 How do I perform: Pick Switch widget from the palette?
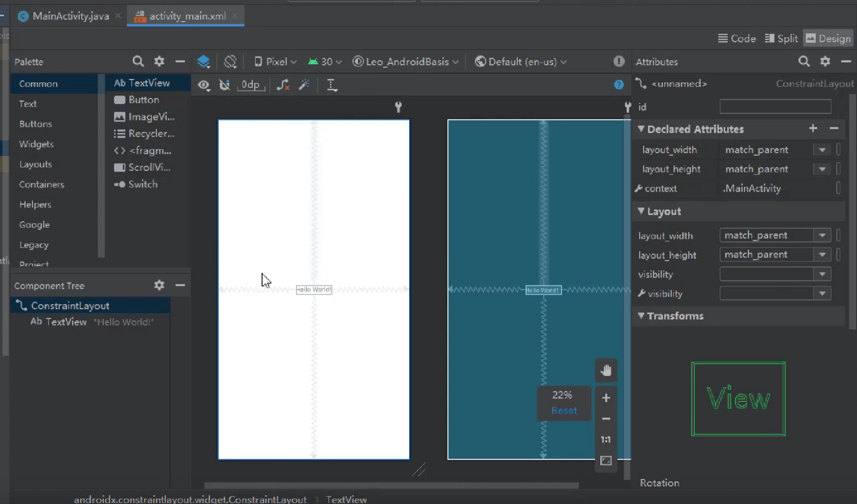click(148, 184)
